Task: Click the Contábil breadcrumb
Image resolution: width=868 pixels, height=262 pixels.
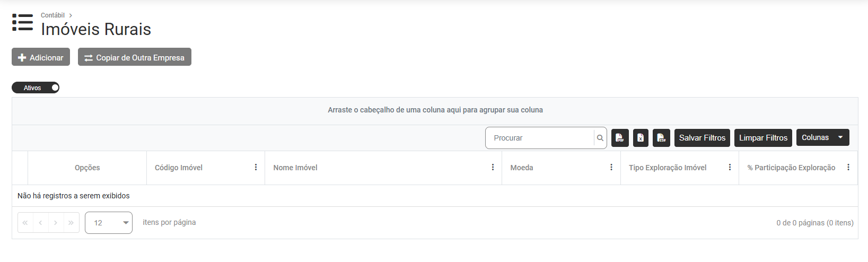Action: [52, 15]
